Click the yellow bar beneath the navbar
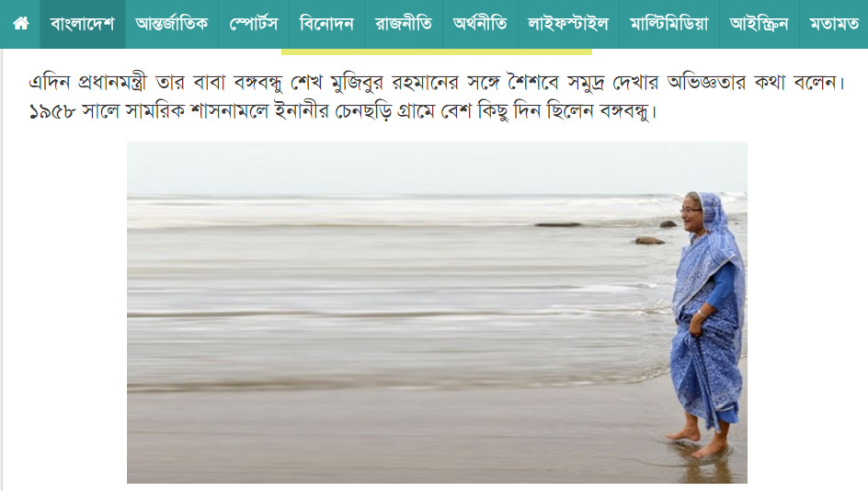 [436, 52]
